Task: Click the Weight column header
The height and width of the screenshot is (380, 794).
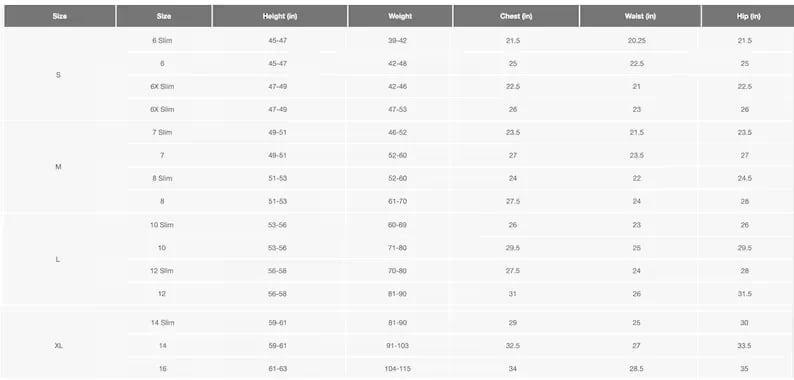Action: (400, 16)
